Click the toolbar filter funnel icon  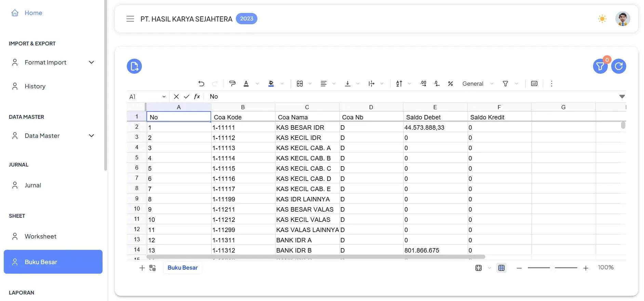click(x=505, y=84)
